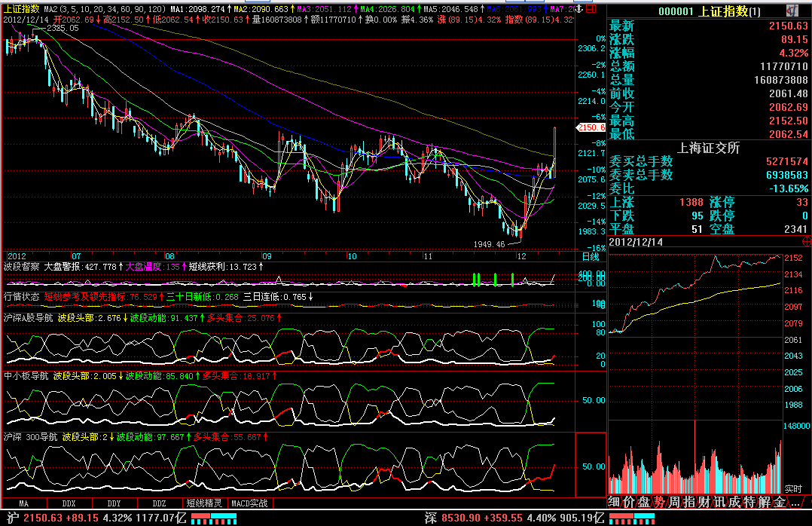Click the 涨幅 value 4.32%
Screen dimensions: 812x526
[x=794, y=53]
